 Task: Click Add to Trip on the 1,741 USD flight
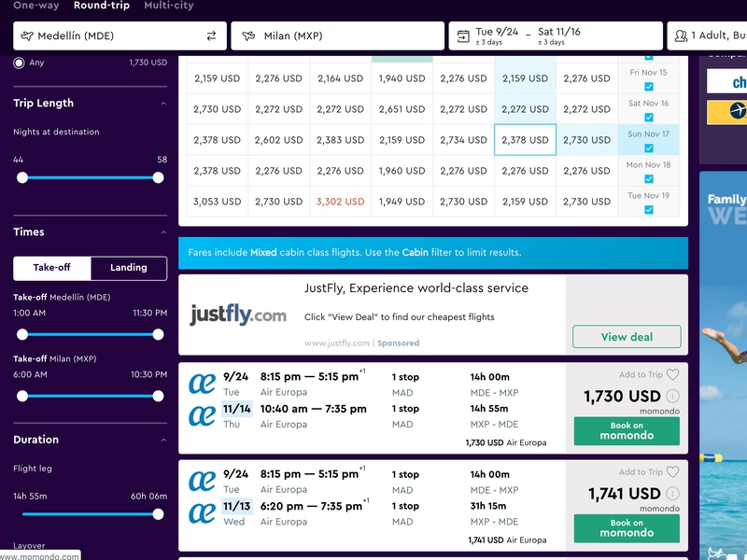641,472
